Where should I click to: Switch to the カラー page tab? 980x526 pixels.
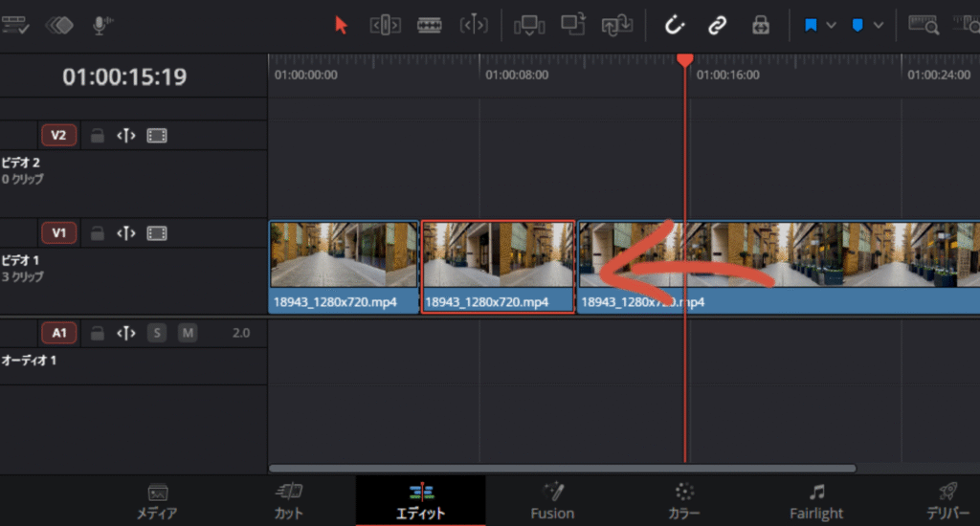click(x=684, y=501)
